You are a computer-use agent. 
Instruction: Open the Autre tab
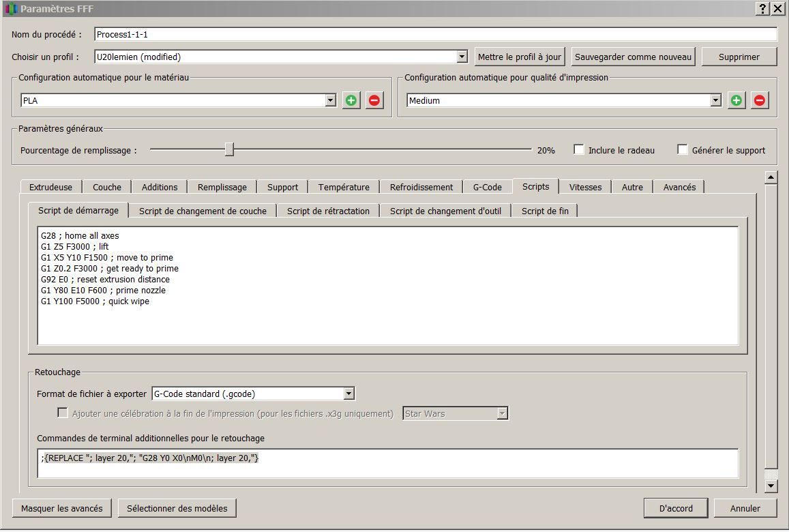(632, 188)
